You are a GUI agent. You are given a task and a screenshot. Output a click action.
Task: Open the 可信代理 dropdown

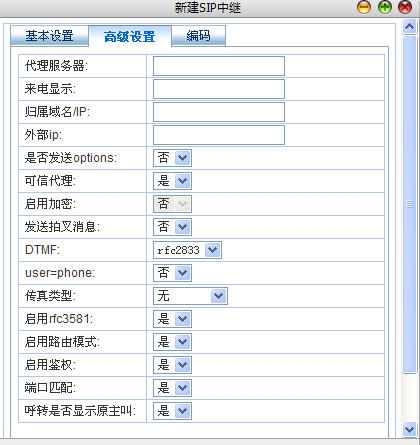[172, 181]
